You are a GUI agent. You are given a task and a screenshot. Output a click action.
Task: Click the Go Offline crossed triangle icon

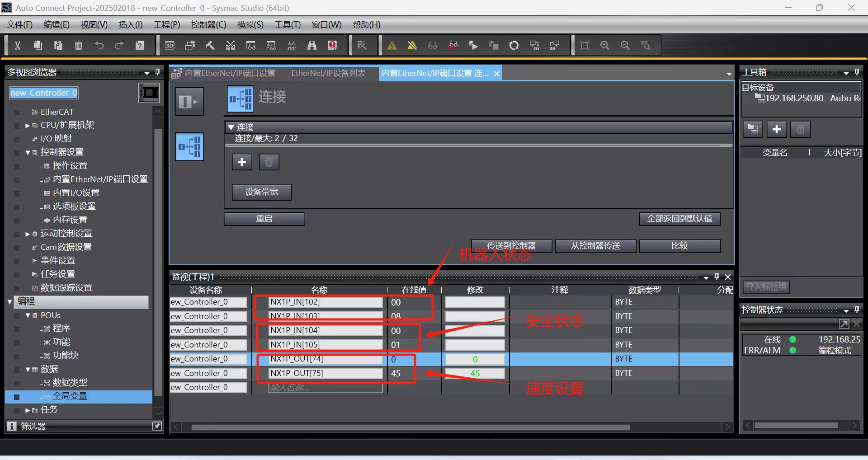412,45
